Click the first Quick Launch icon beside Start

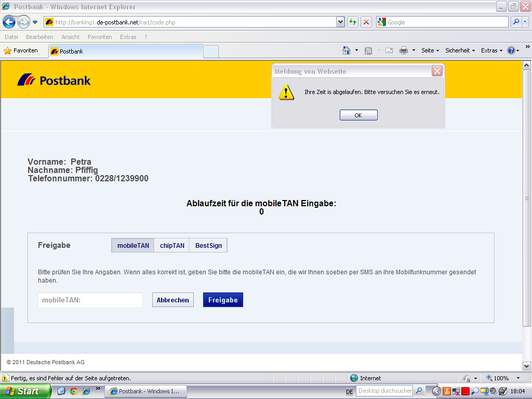pyautogui.click(x=61, y=391)
